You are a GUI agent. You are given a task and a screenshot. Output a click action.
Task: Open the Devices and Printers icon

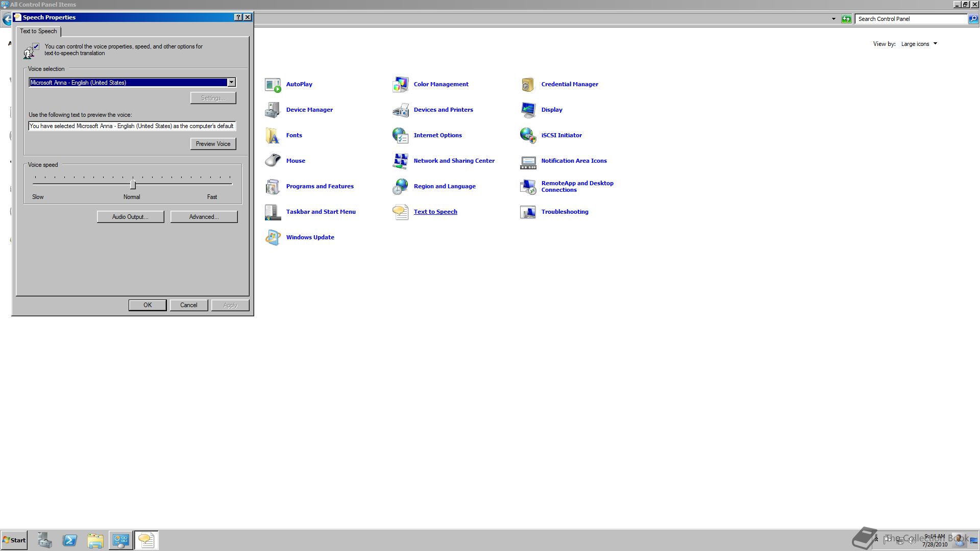(x=401, y=110)
